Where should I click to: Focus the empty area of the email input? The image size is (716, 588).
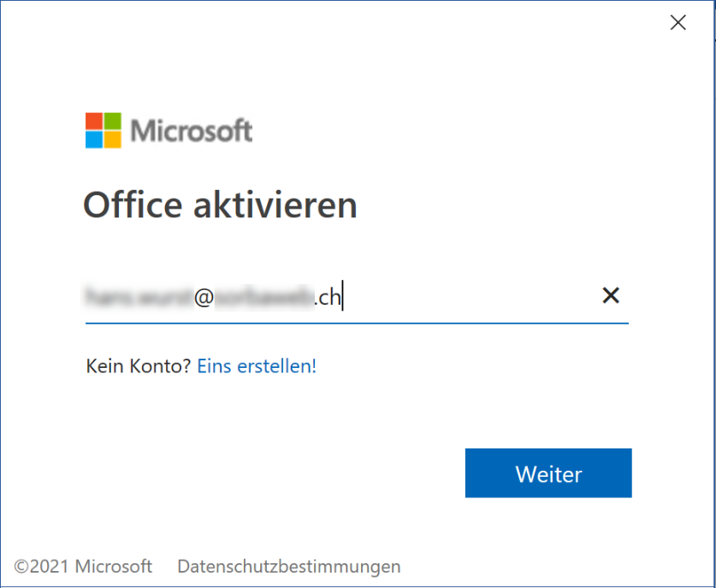pyautogui.click(x=470, y=297)
